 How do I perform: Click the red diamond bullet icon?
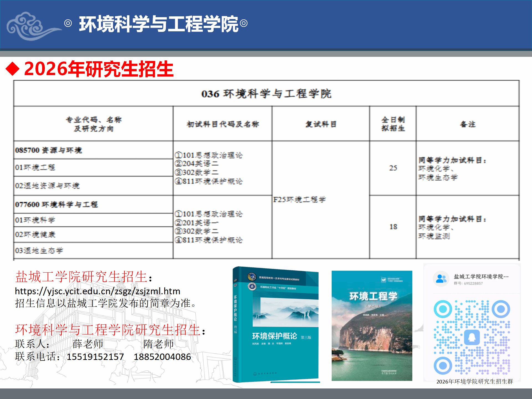[13, 69]
